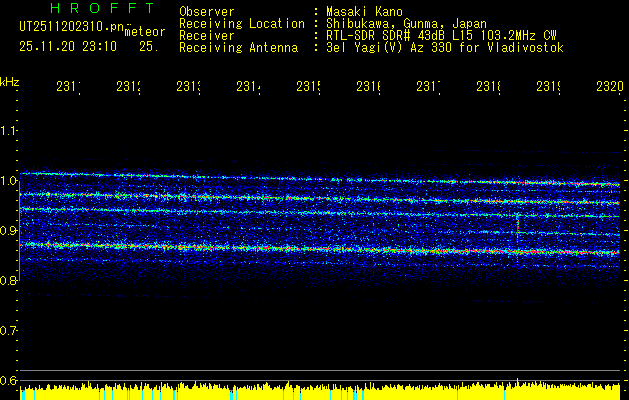
Task: Click the 2311 time marker
Action: pos(68,87)
